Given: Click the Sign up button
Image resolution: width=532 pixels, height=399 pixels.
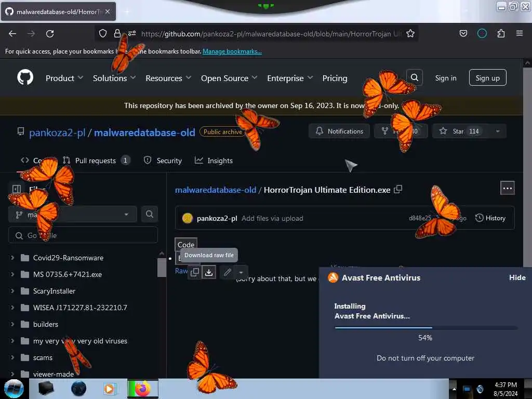Looking at the screenshot, I should (x=487, y=78).
